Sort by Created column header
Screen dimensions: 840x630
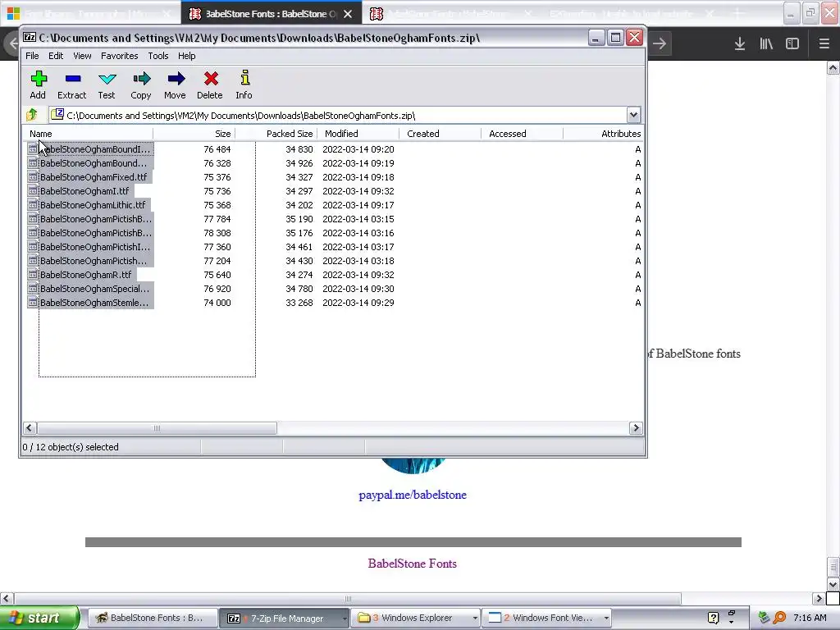(440, 134)
